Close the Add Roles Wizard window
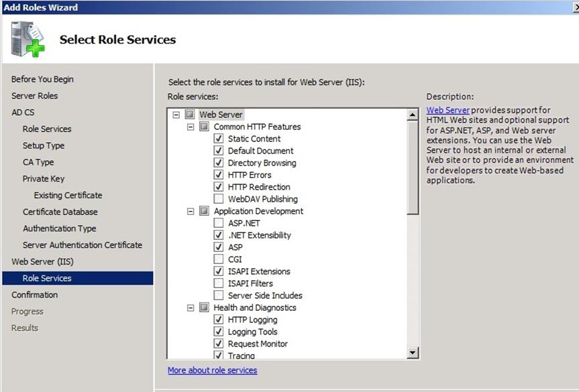Viewport: 579px width, 392px height. coord(575,7)
